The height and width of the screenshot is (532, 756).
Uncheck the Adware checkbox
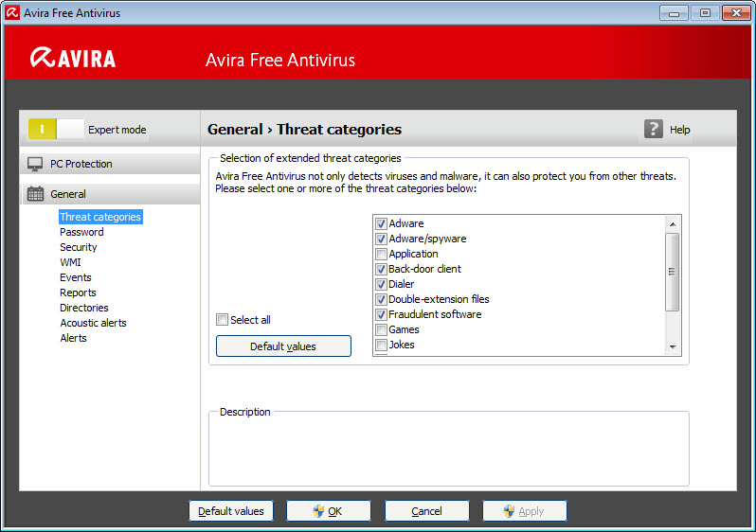(x=381, y=223)
